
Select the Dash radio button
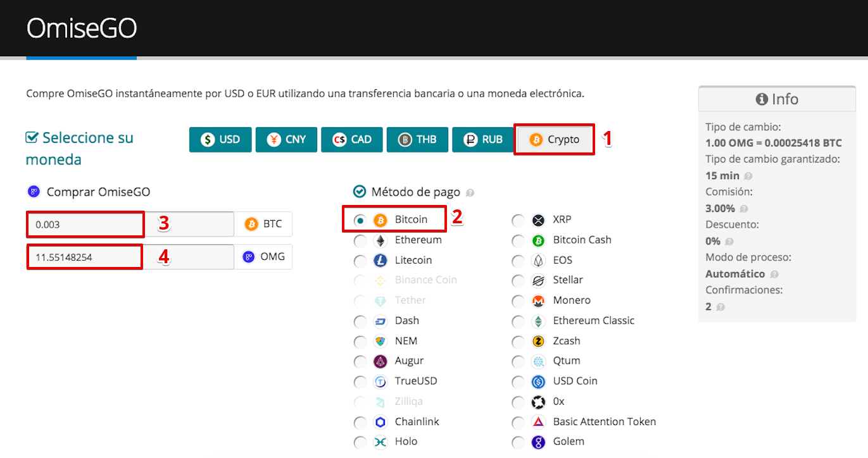360,321
